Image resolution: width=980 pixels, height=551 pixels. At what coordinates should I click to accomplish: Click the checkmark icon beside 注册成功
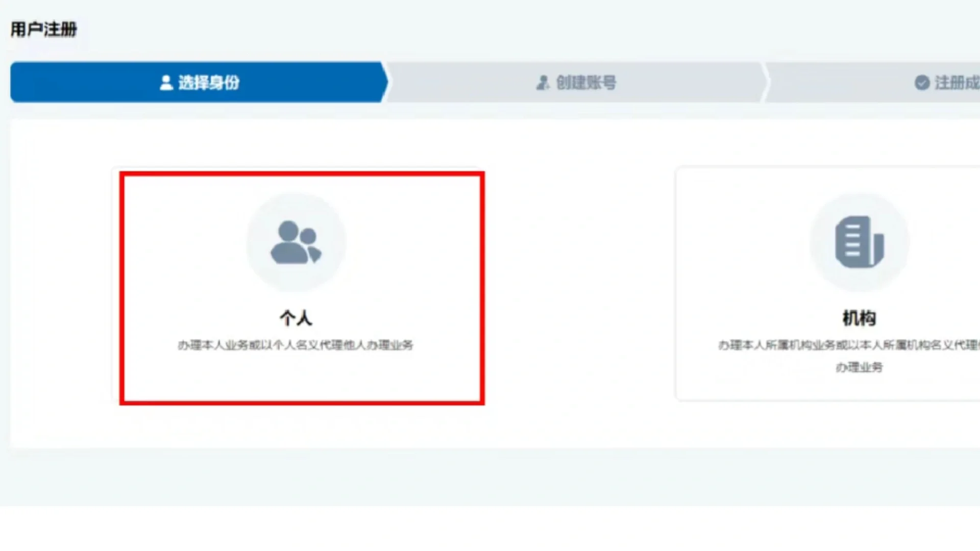(x=922, y=83)
